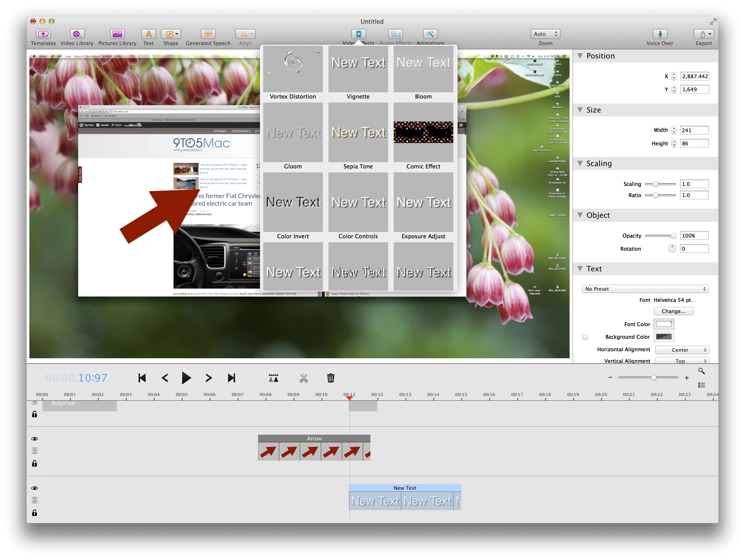Viewport: 745px width, 560px height.
Task: Click the Y position field
Action: pos(694,89)
